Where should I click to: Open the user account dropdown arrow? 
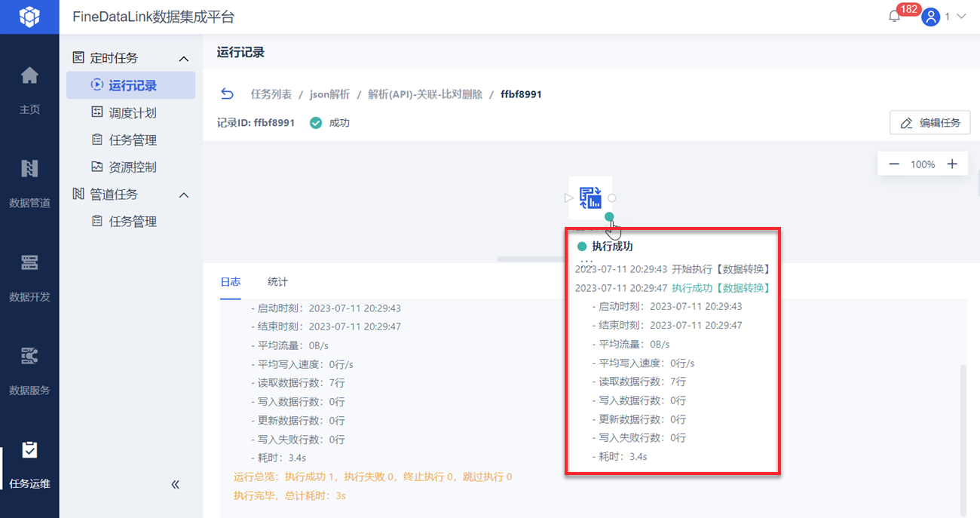click(x=961, y=17)
